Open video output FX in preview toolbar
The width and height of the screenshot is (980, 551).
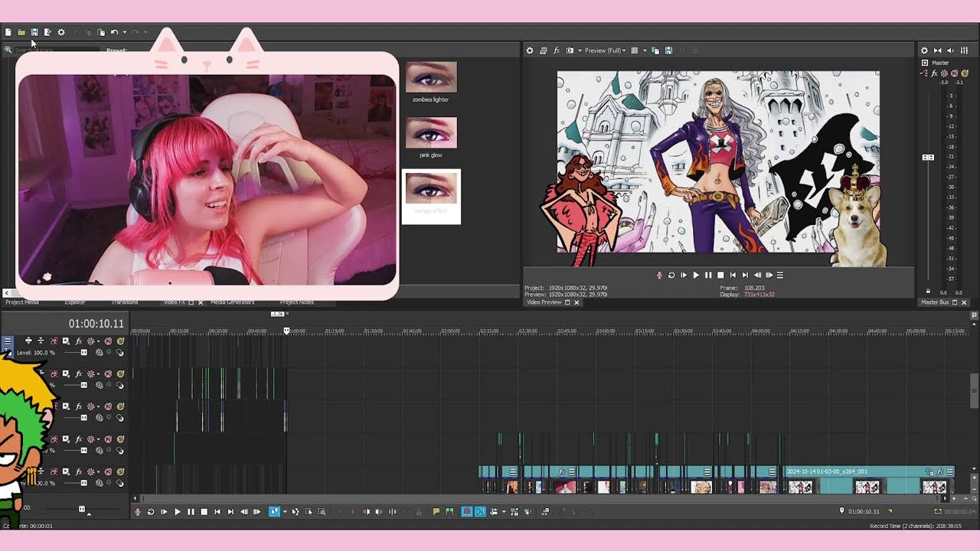[557, 51]
